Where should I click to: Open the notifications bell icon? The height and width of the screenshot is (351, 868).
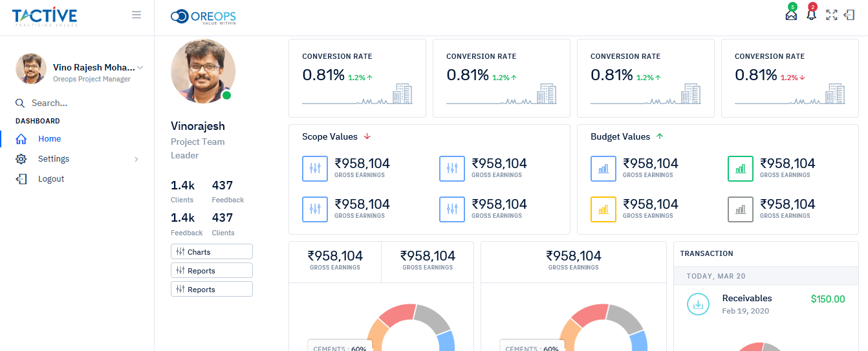811,14
